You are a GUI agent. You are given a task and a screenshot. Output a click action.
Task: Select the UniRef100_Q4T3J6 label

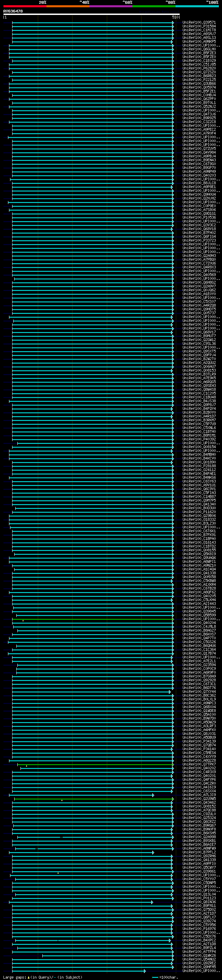coord(199,114)
